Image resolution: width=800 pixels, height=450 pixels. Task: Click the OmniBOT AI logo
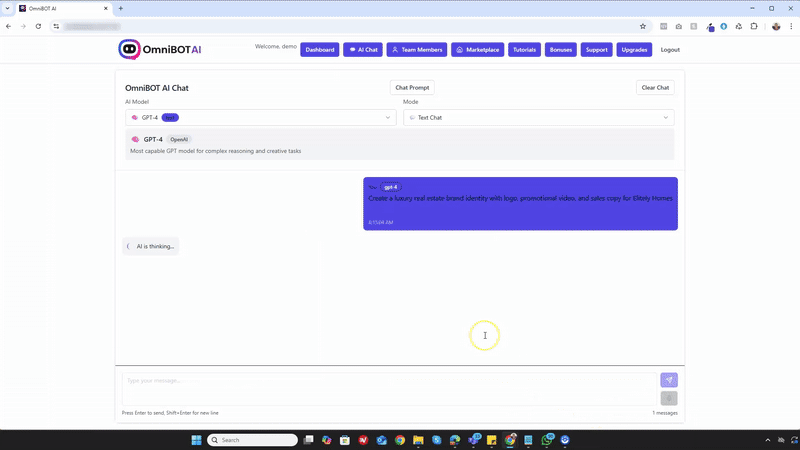pos(160,49)
